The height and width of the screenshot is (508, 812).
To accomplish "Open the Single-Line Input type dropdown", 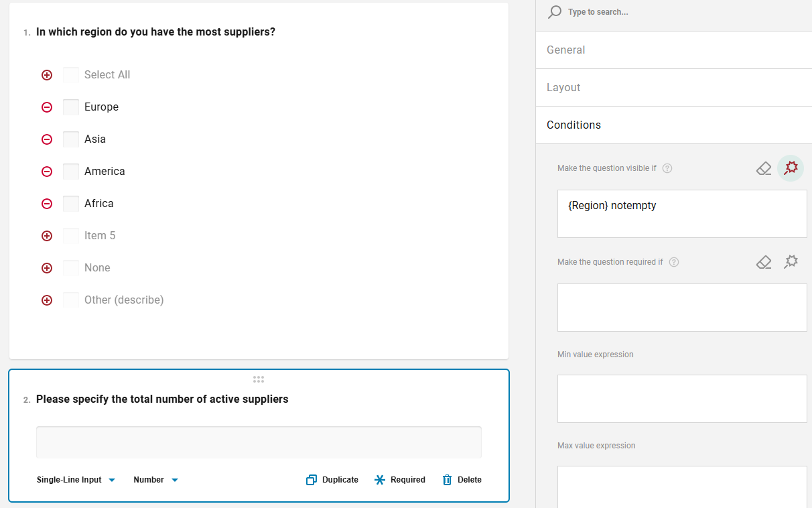I will point(76,480).
